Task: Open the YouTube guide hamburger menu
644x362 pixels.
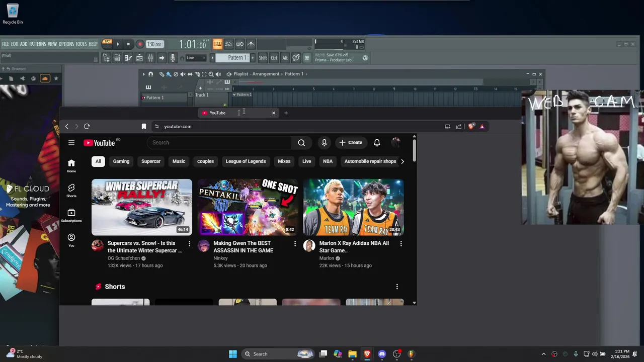Action: point(71,143)
